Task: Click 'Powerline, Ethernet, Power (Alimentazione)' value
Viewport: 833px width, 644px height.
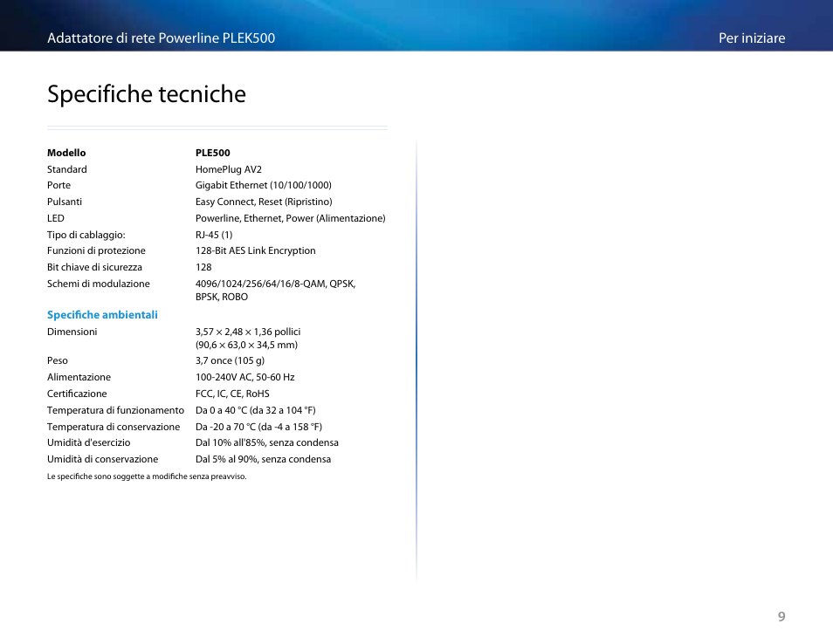Action: 291,218
